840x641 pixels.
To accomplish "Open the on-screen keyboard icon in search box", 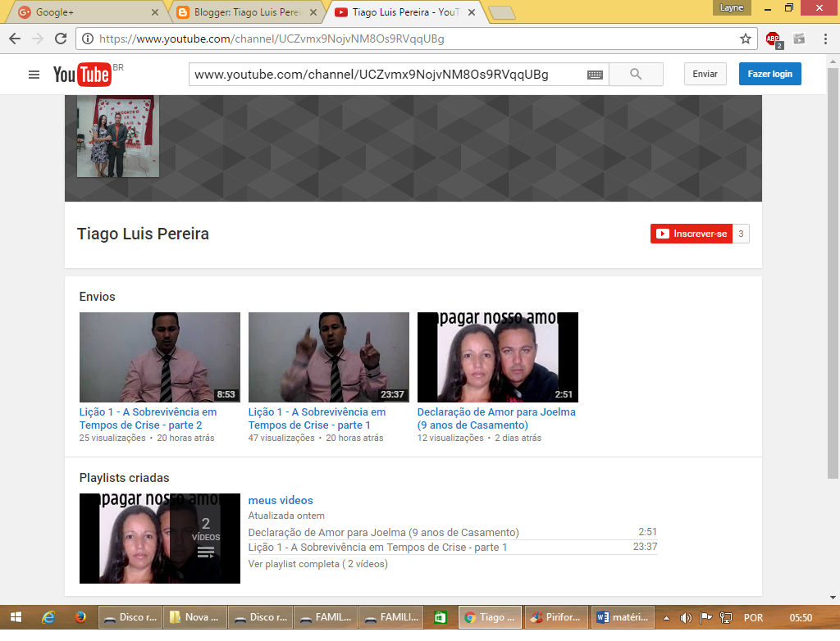I will tap(596, 75).
